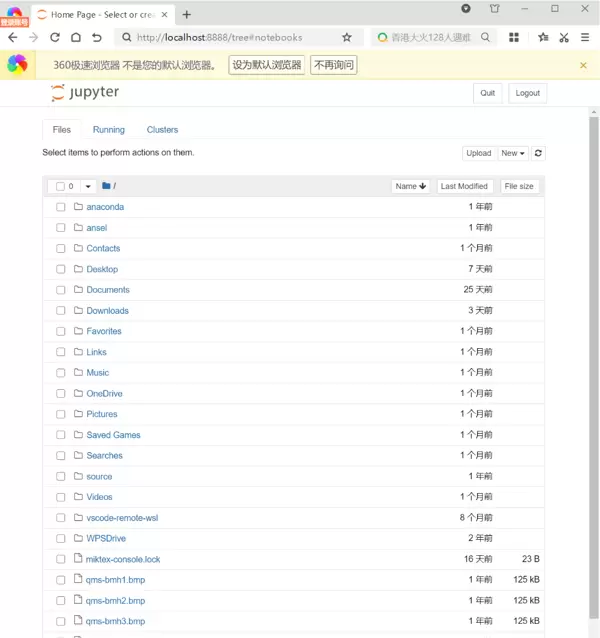The height and width of the screenshot is (638, 600).
Task: Sort file list by Name
Action: (411, 186)
